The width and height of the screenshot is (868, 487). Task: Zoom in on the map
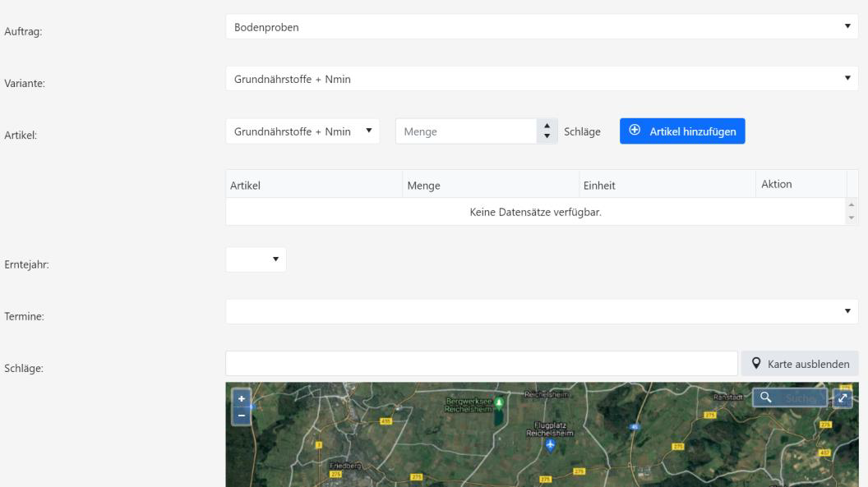point(241,398)
